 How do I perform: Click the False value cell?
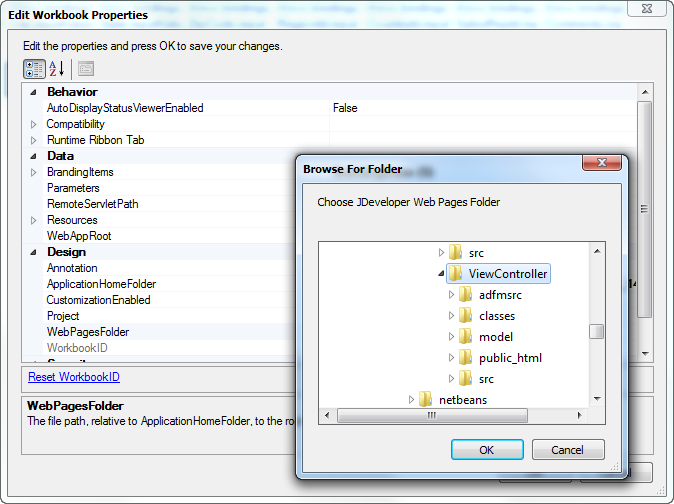tap(483, 108)
